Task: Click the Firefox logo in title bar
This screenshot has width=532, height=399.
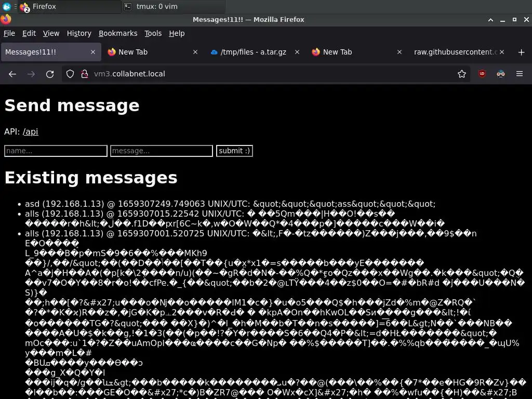Action: [6, 19]
